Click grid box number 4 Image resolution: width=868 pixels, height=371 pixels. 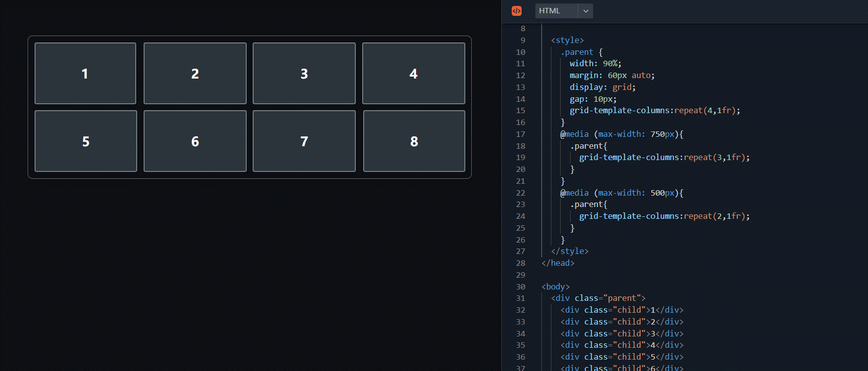pos(414,73)
